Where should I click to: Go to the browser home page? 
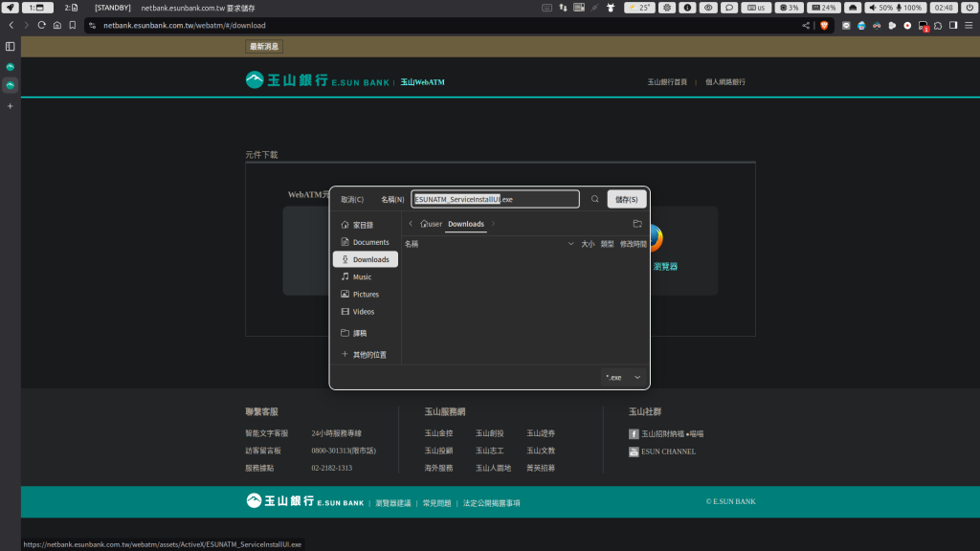pos(56,25)
